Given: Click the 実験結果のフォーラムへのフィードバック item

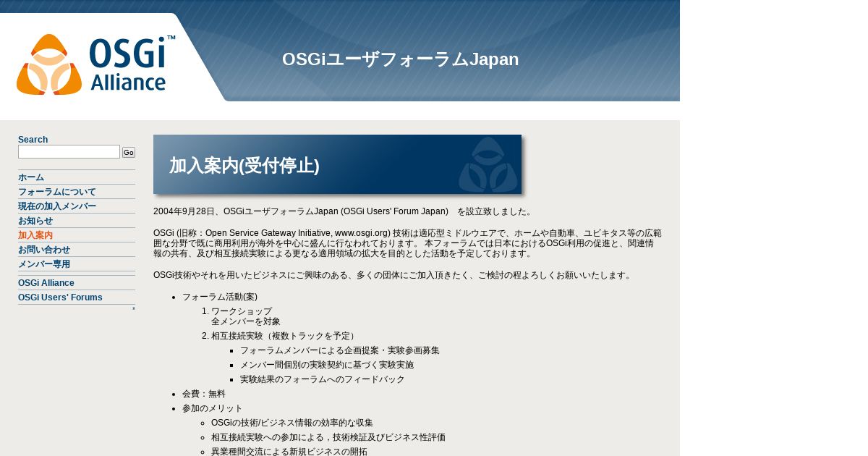Looking at the screenshot, I should [323, 379].
